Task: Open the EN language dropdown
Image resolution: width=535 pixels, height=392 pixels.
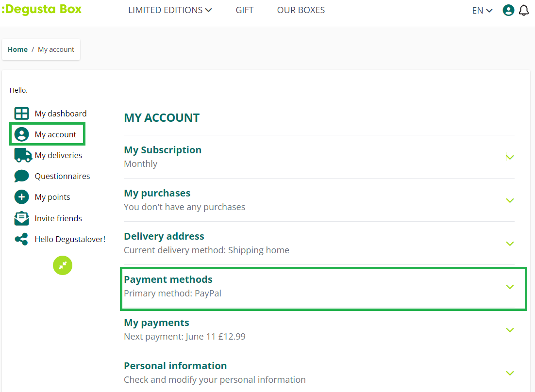Action: (x=482, y=10)
